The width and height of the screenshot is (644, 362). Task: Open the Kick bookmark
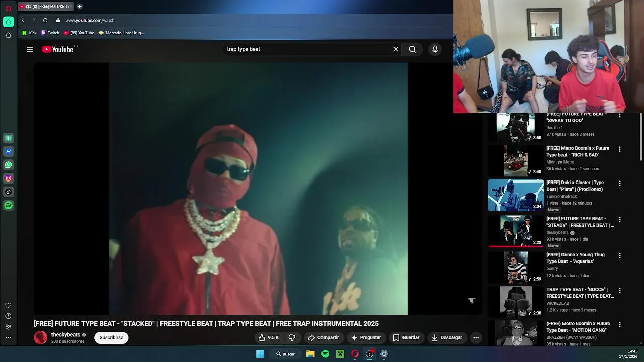[x=29, y=33]
